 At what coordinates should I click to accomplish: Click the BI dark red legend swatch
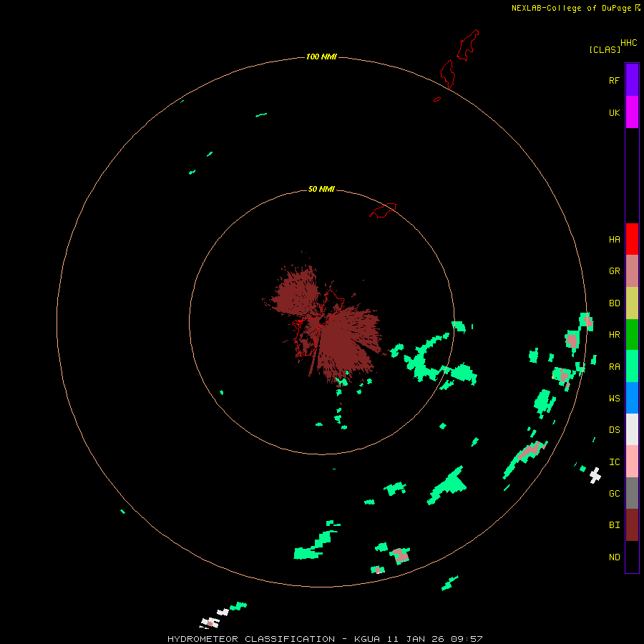point(632,525)
